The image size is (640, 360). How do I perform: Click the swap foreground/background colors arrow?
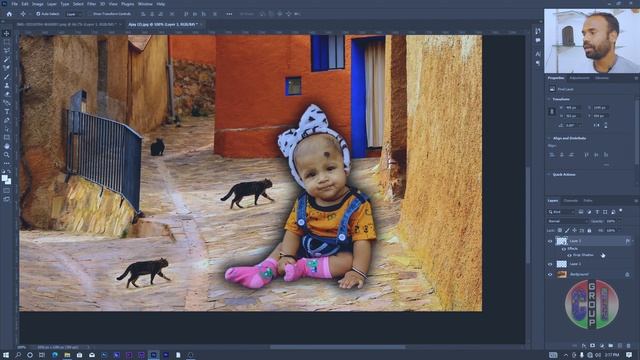click(x=10, y=172)
